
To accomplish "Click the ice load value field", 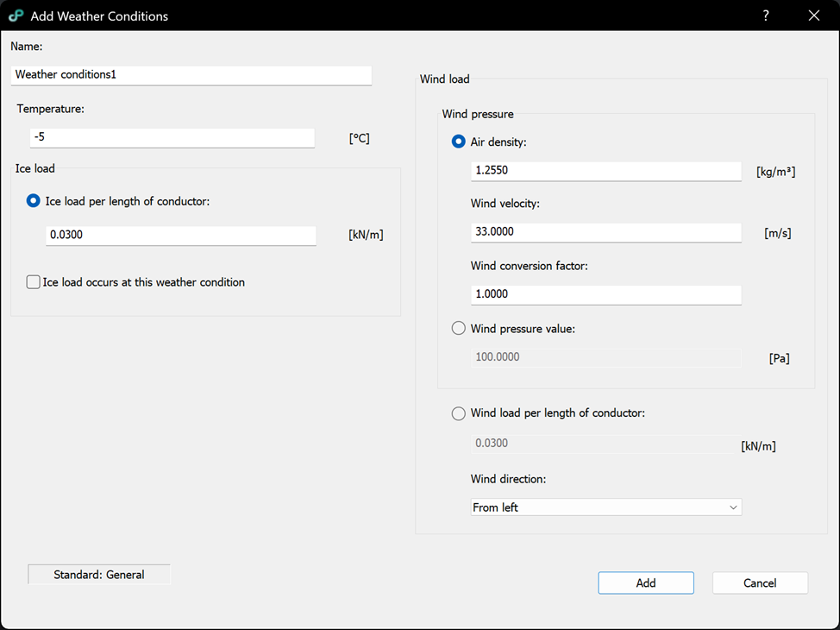I will coord(181,235).
